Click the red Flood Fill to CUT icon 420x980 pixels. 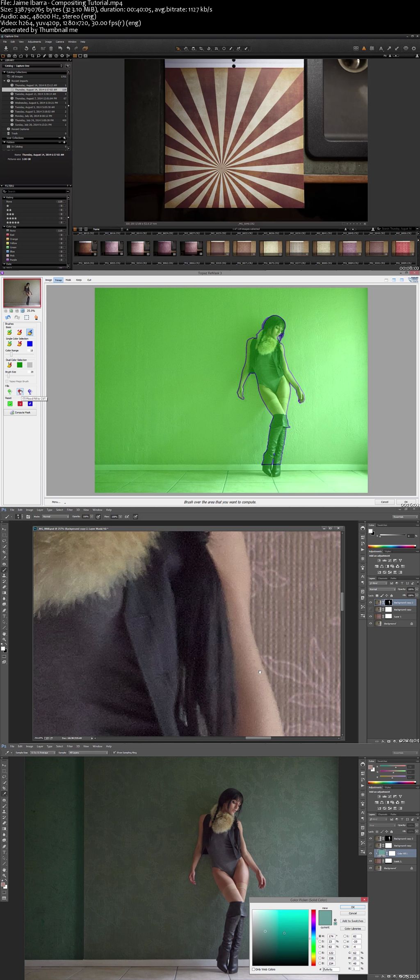pos(20,392)
